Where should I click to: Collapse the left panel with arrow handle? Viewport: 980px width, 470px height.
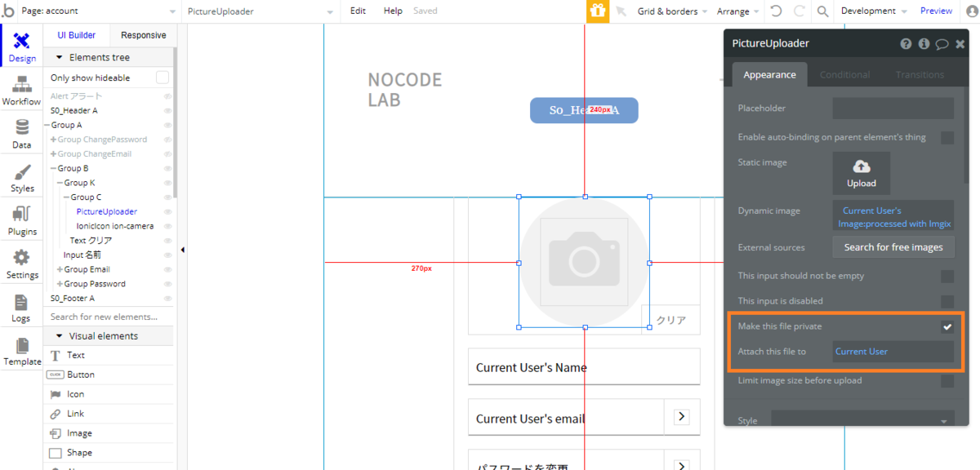182,250
